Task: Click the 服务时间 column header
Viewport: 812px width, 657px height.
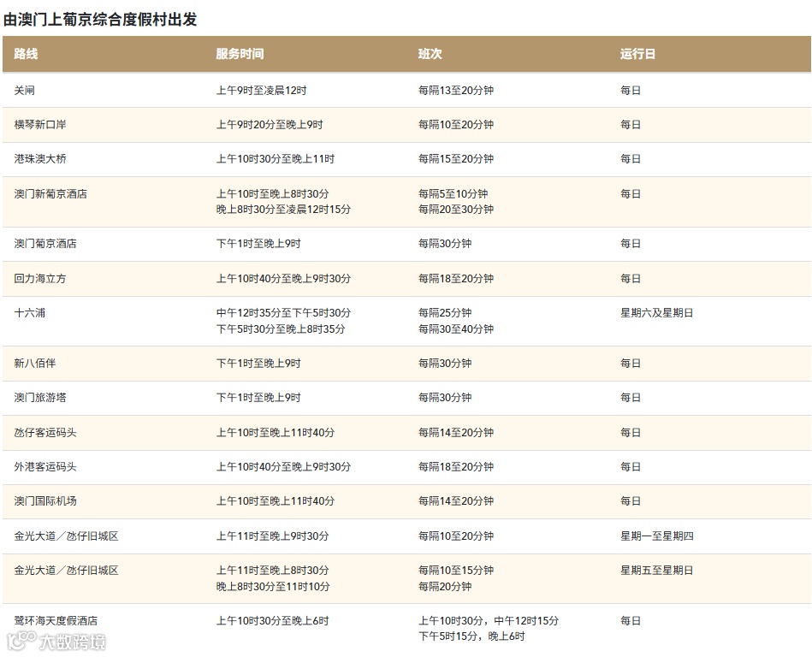Action: coord(240,54)
